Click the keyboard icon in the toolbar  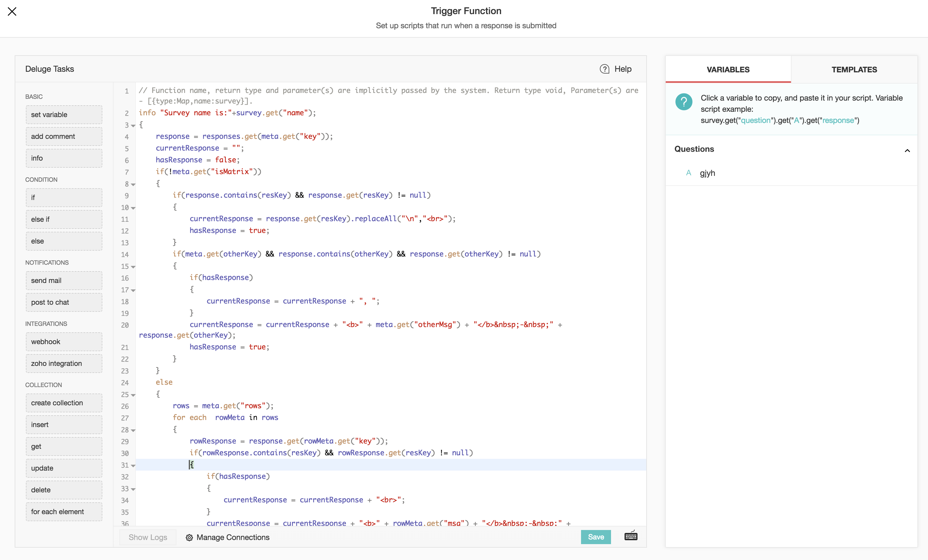click(x=631, y=537)
